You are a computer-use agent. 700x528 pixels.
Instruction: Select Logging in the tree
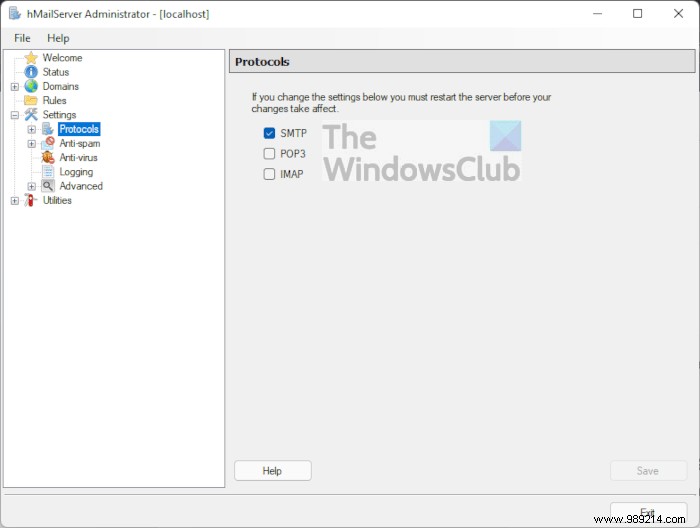coord(76,172)
